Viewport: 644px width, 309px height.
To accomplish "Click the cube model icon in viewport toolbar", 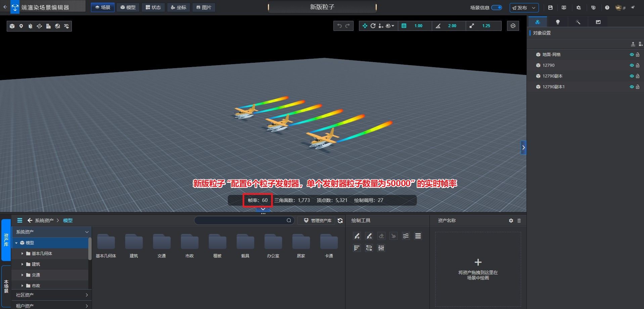I will click(12, 26).
